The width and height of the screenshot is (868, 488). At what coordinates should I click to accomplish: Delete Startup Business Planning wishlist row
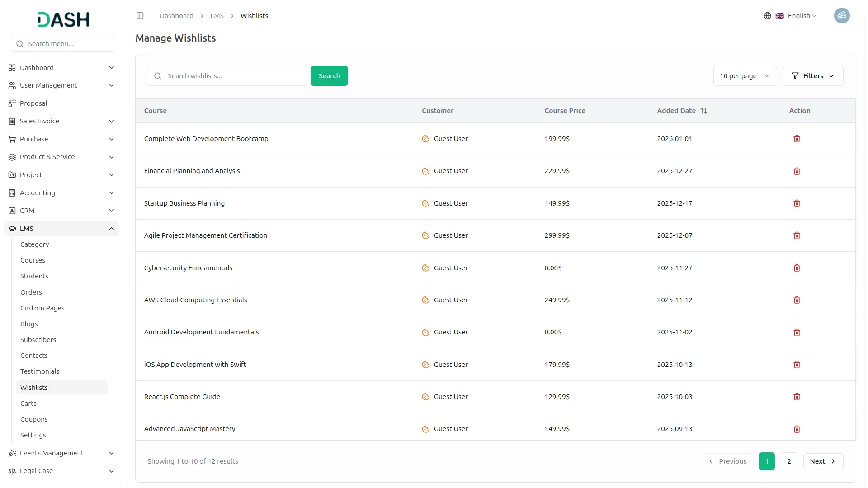(x=797, y=203)
